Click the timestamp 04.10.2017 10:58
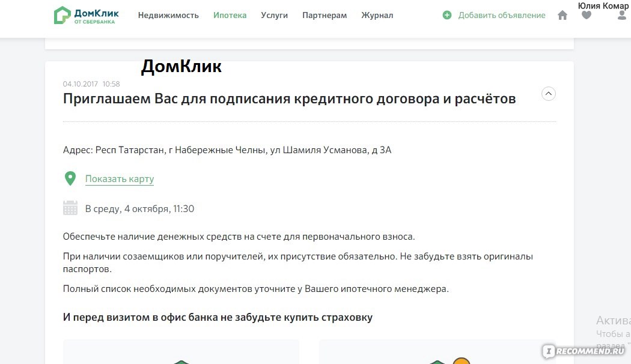This screenshot has width=631, height=364. coord(91,84)
